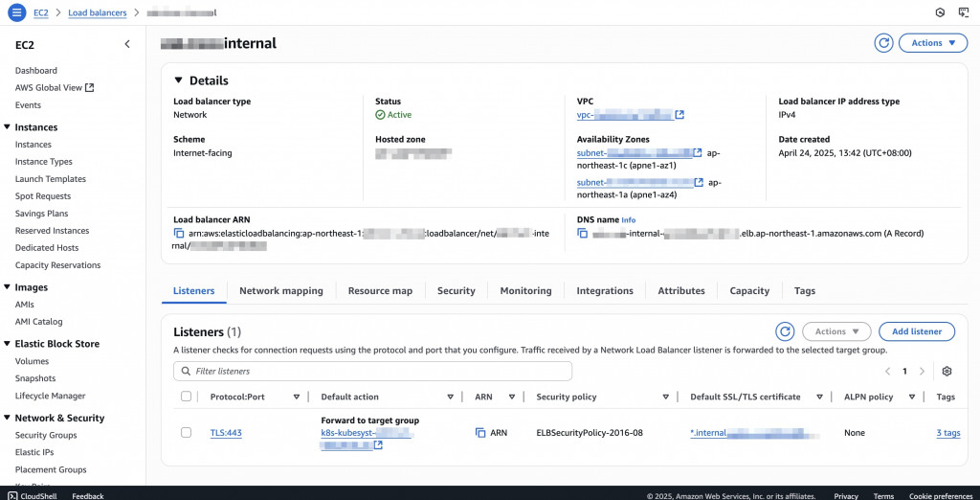Open EC2 Dashboard in sidebar
Viewport: 980px width, 500px height.
[36, 71]
